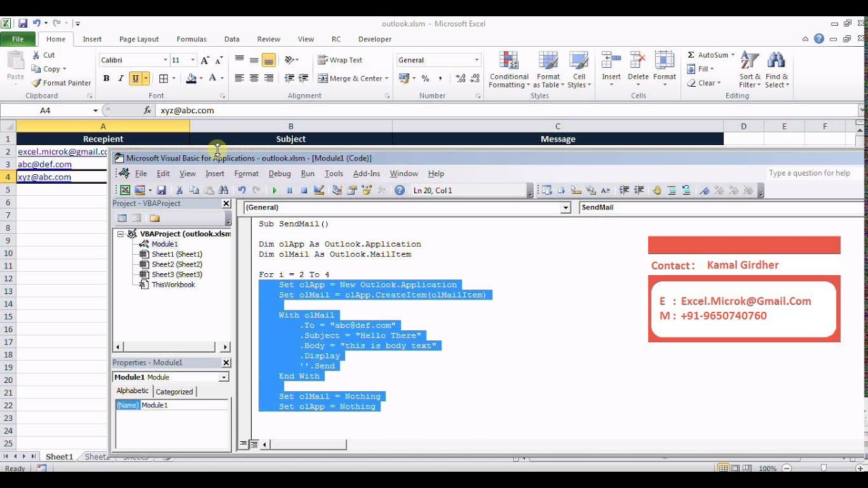Click Outdent icon in VBA Edit toolbar

639,190
